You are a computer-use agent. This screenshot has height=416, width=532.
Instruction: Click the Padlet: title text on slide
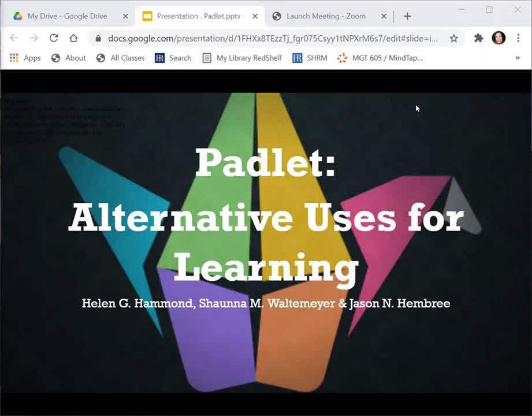coord(266,163)
